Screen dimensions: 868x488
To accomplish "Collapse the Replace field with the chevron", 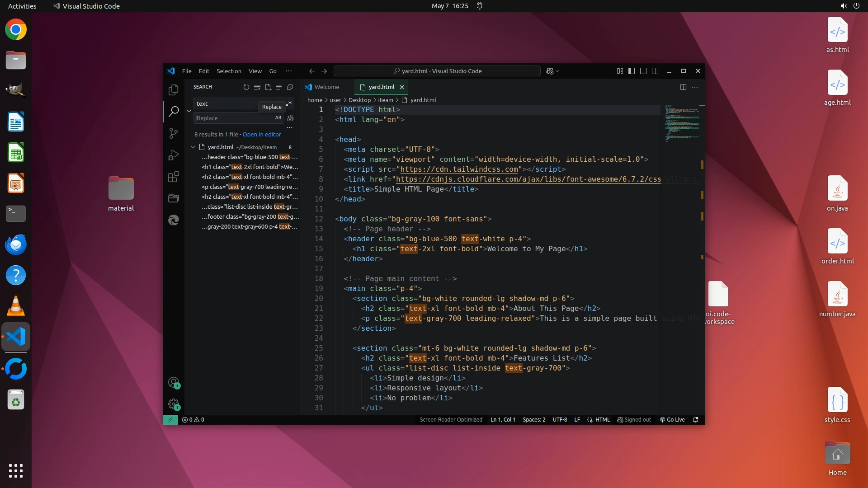I will [189, 111].
